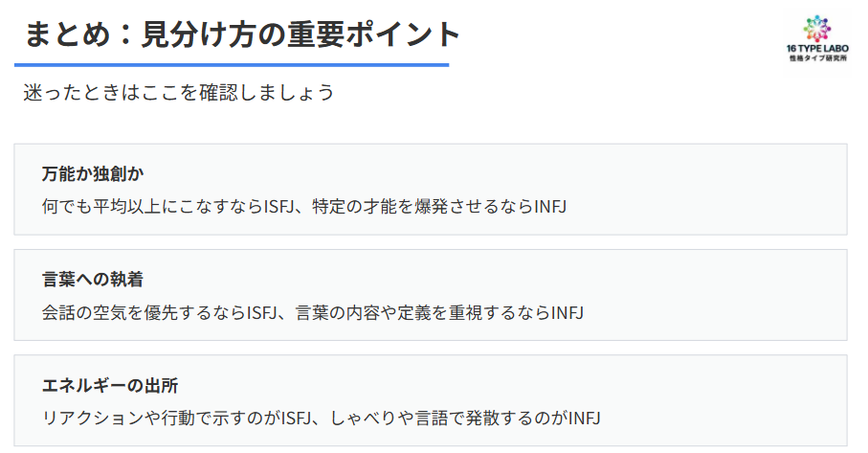Select the 万能か独創か card heading
Viewport: 868px width, 453px height.
(x=93, y=174)
